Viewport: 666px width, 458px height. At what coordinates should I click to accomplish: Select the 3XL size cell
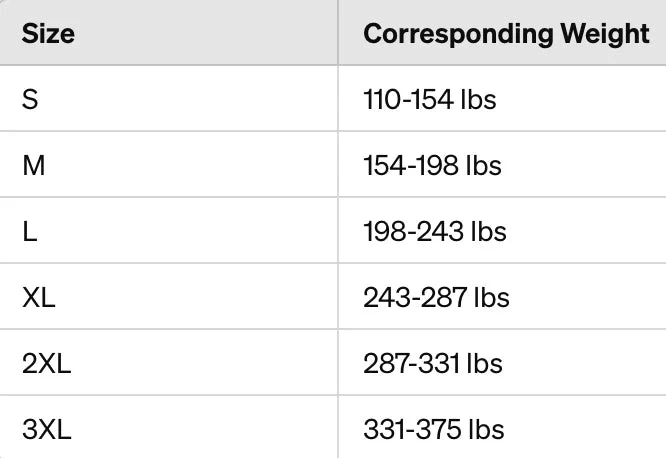[169, 427]
